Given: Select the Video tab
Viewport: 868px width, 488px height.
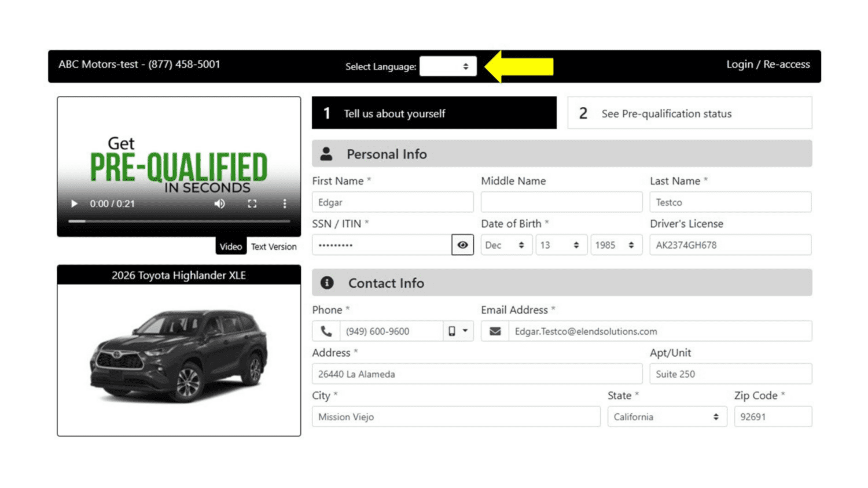Looking at the screenshot, I should point(231,246).
